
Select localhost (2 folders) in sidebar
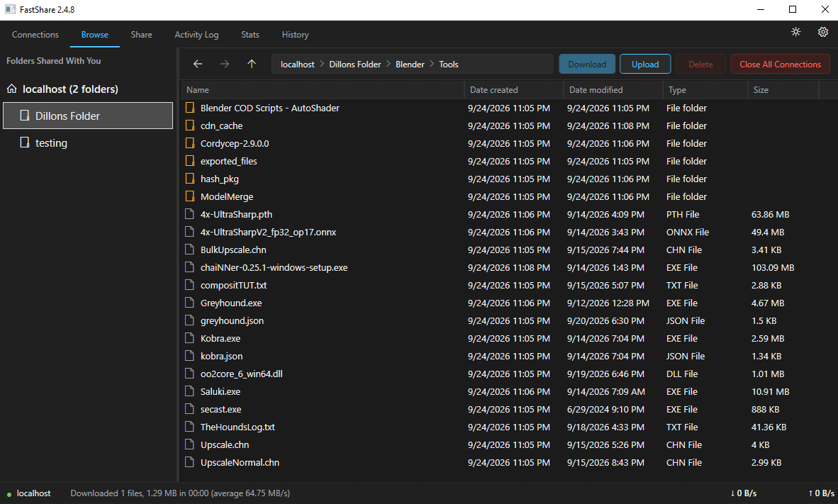[x=70, y=89]
